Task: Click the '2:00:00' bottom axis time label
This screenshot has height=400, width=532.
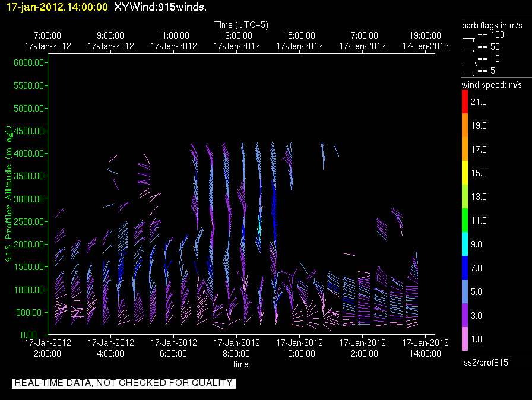Action: 47,354
